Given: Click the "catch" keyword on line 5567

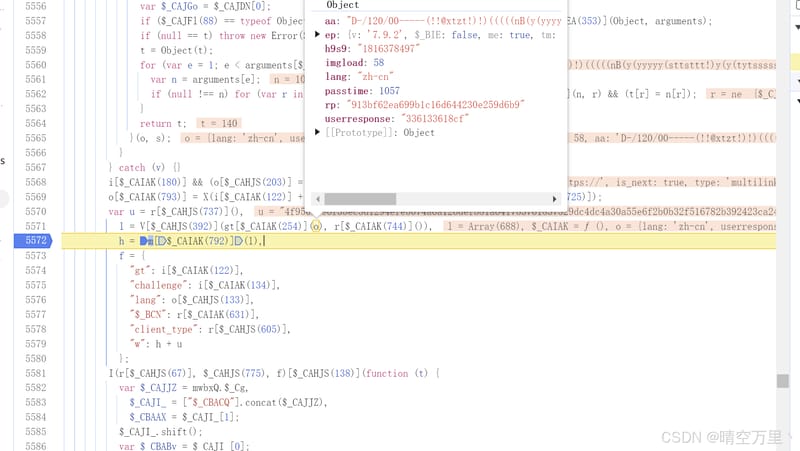Looking at the screenshot, I should [x=132, y=168].
